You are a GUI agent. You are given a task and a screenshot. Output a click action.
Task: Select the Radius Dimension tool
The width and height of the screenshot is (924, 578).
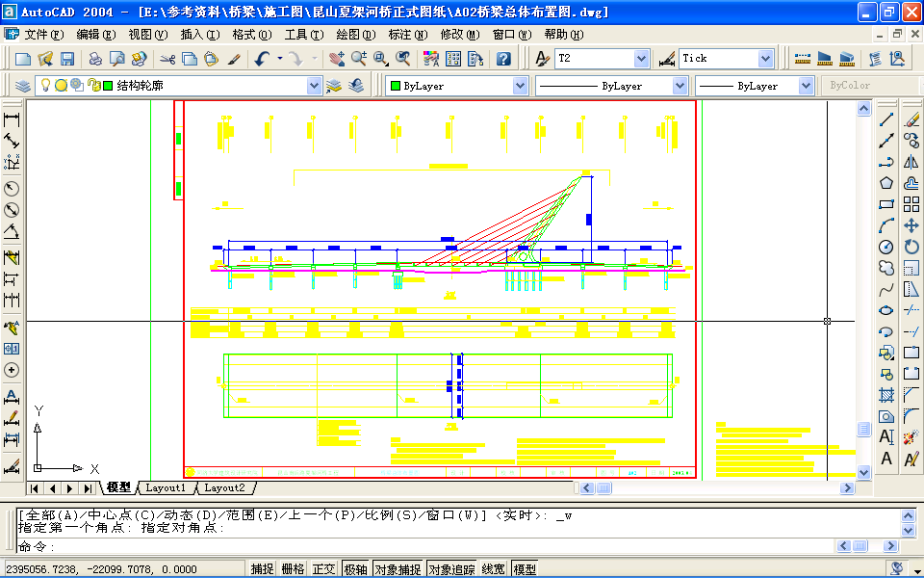click(12, 189)
